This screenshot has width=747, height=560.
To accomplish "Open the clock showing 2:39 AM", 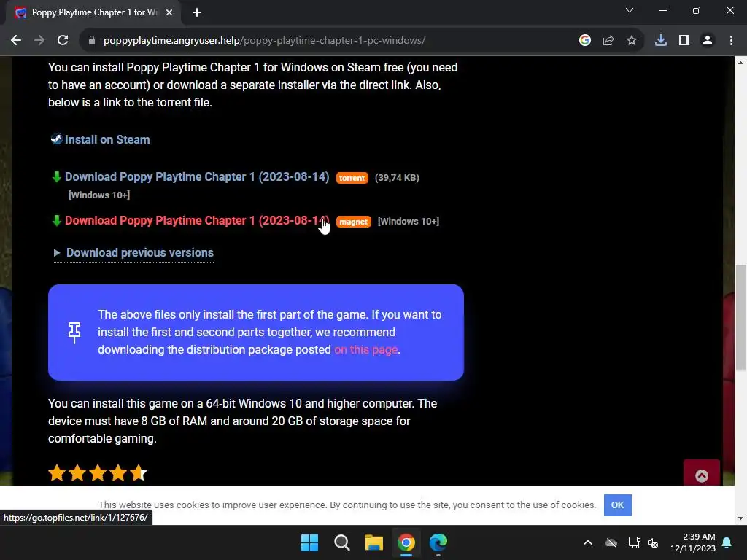I will point(693,542).
